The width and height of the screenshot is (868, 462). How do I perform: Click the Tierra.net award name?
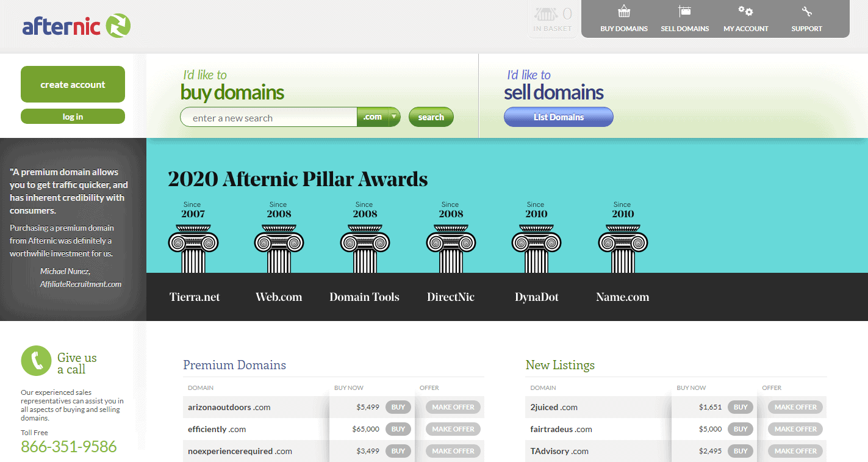tap(195, 297)
